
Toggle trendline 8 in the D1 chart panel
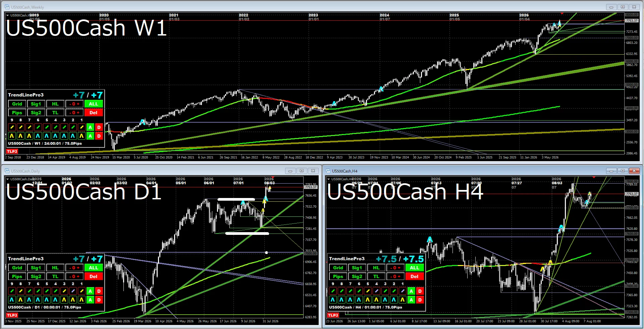point(20,291)
